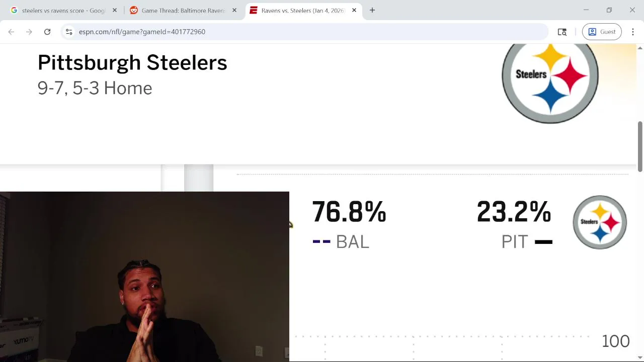This screenshot has width=644, height=362.
Task: Open the tab search icon beside Guest
Action: coord(562,32)
